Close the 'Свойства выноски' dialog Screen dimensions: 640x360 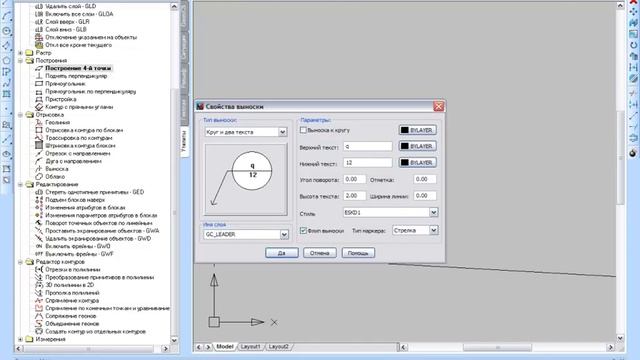pos(438,107)
